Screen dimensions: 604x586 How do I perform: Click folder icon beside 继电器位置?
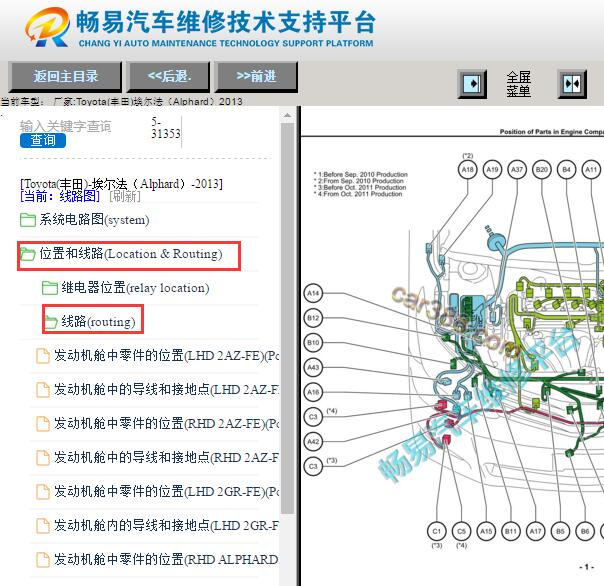pyautogui.click(x=50, y=288)
